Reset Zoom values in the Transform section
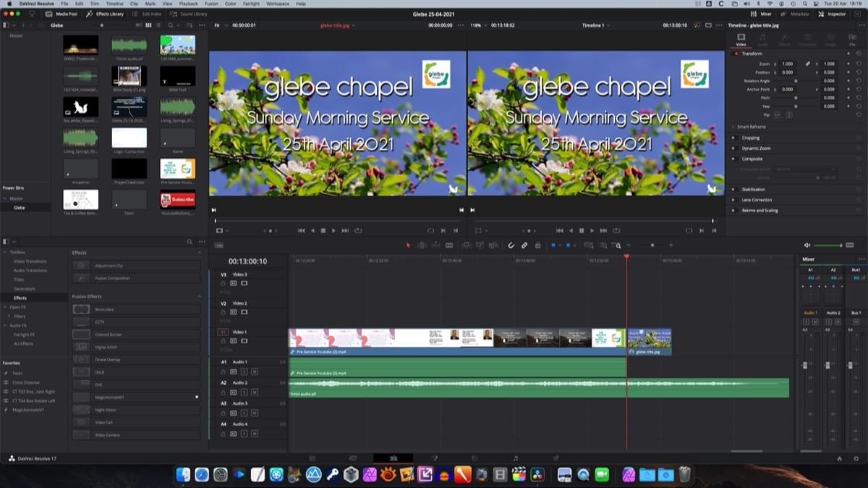Image resolution: width=868 pixels, height=488 pixels. point(859,64)
